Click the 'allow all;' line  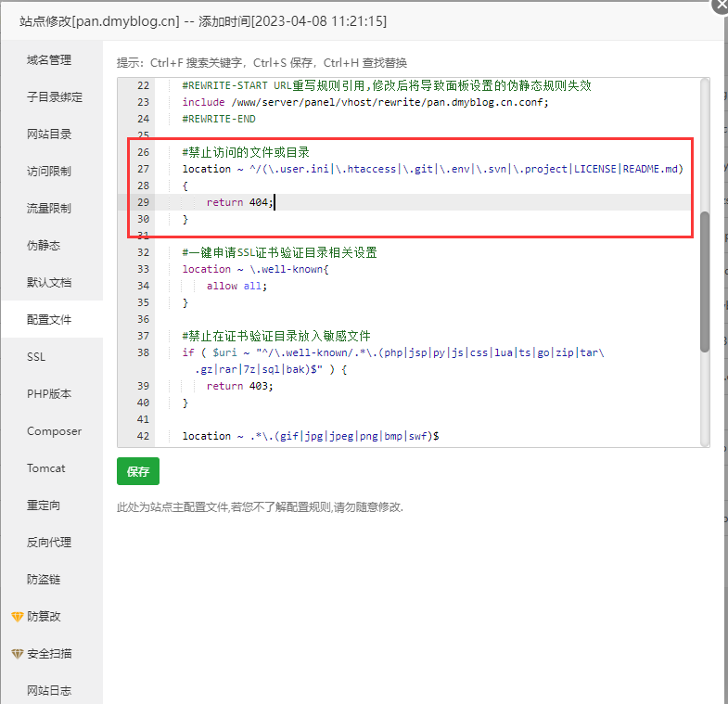tap(236, 286)
